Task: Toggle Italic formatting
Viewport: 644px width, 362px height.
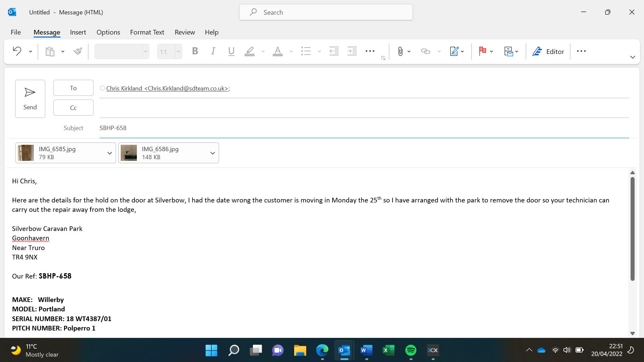Action: click(213, 51)
